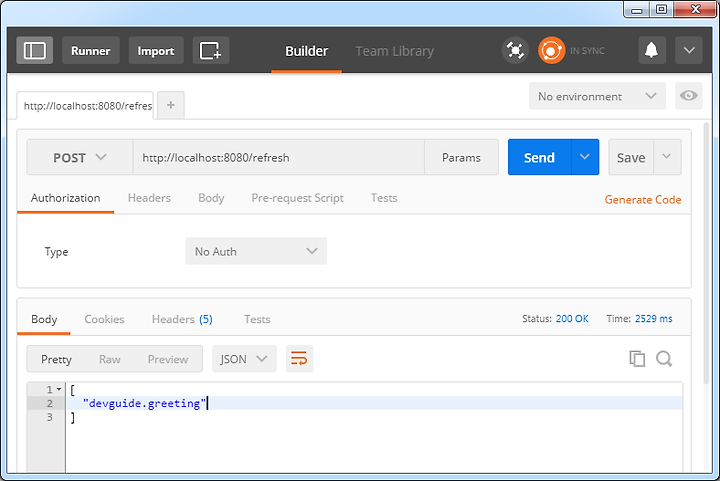Viewport: 720px width, 481px height.
Task: Click the Generate Code link
Action: point(643,200)
